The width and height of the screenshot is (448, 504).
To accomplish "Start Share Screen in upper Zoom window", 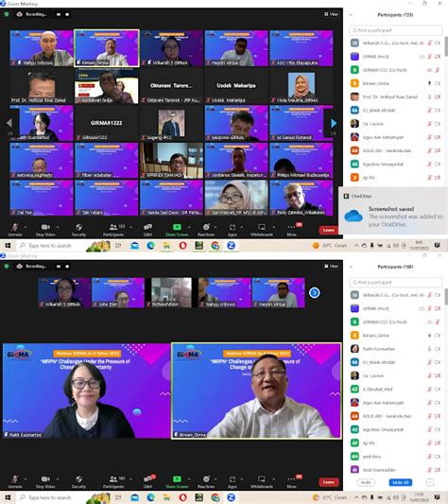I will click(177, 229).
